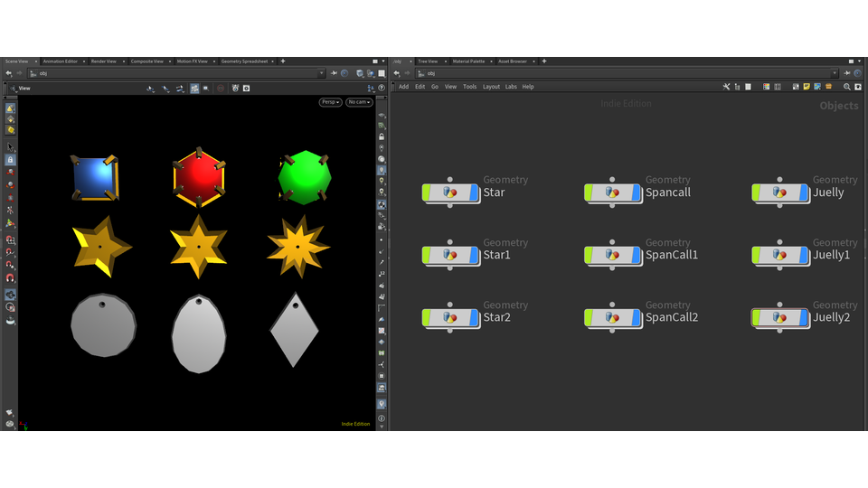The width and height of the screenshot is (868, 488).
Task: Click the wrench tool icon in network toolbar
Action: click(x=726, y=87)
